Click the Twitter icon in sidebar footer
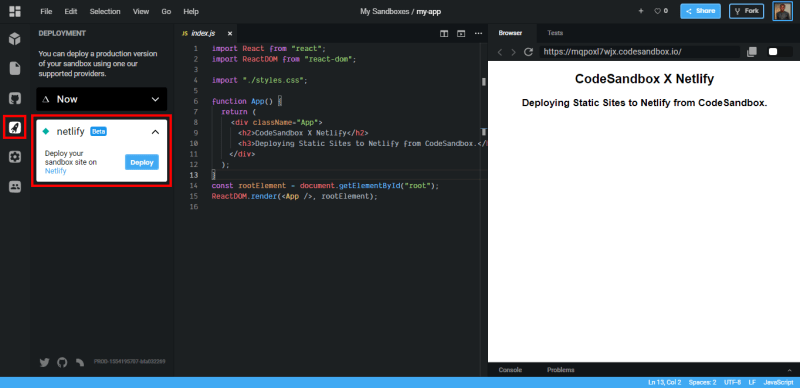The image size is (800, 388). [x=44, y=362]
